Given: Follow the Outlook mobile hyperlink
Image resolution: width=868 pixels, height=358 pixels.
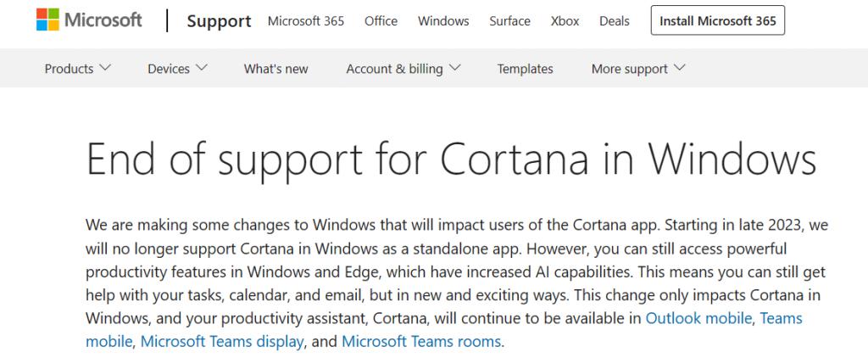Looking at the screenshot, I should tap(698, 318).
